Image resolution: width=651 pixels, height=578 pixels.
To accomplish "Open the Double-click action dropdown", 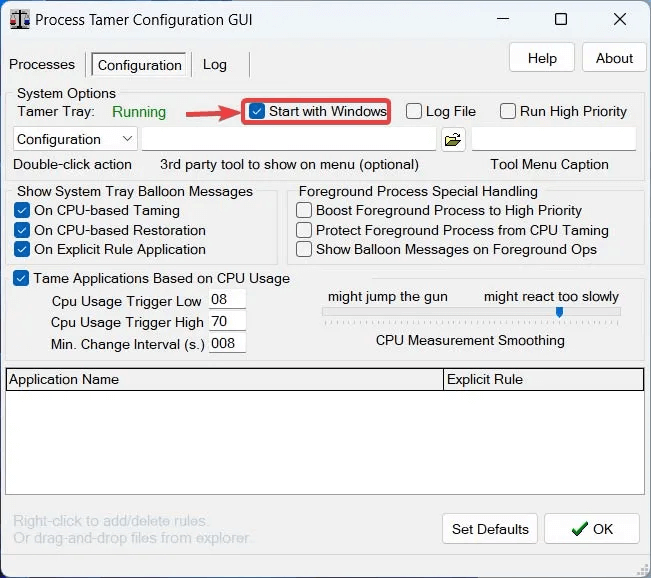I will 75,139.
